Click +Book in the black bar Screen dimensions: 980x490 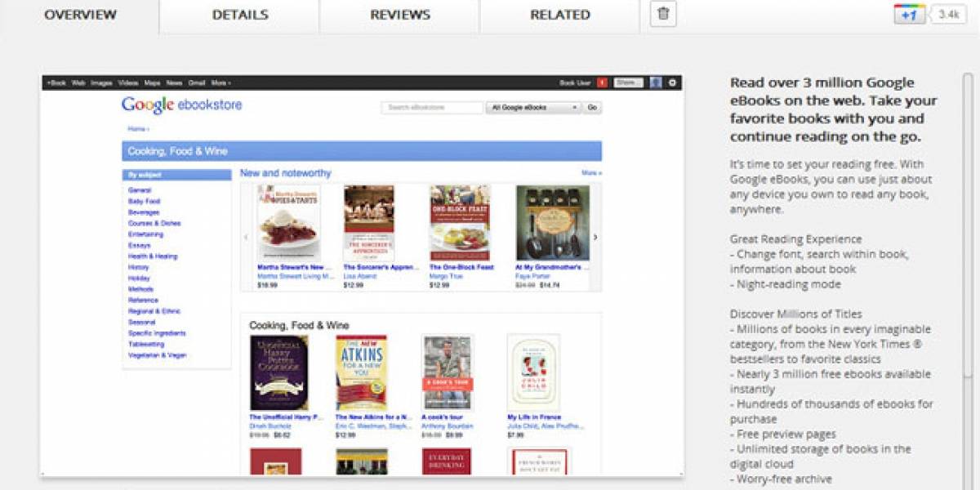[56, 82]
